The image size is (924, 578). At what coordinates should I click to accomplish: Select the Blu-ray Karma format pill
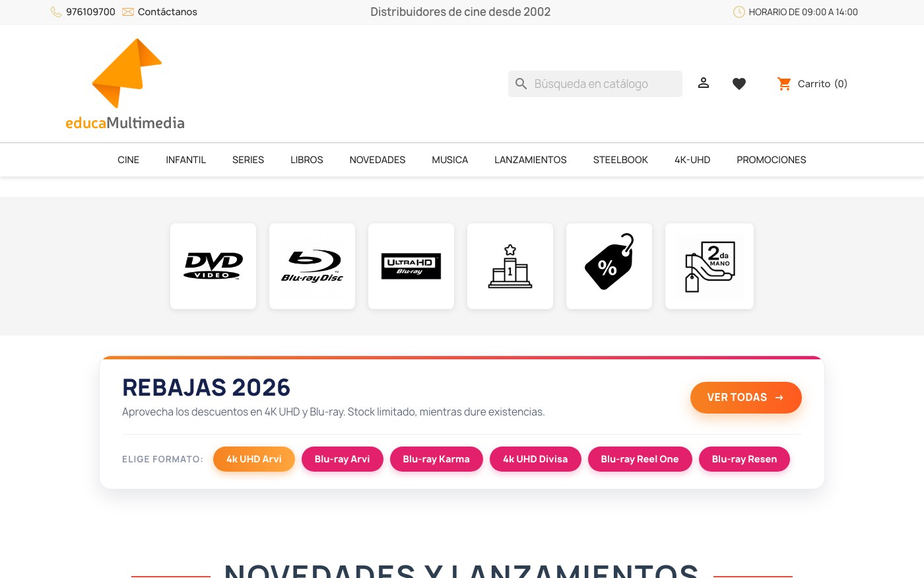pos(436,459)
